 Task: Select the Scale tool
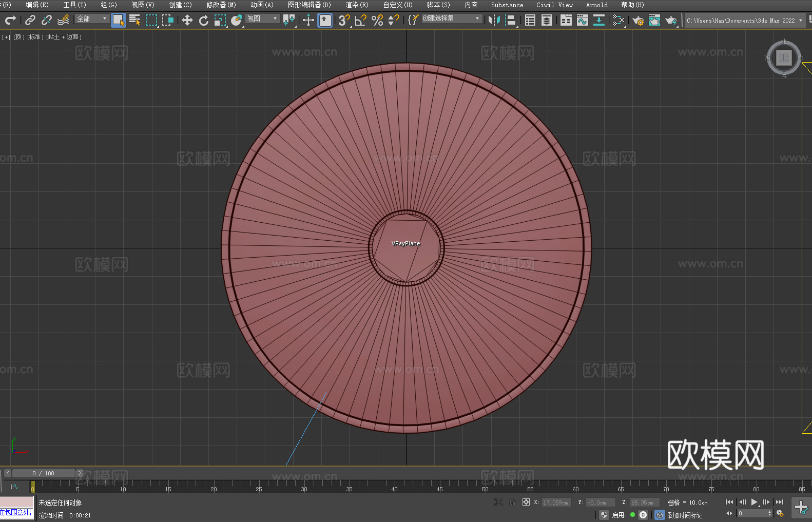tap(220, 20)
